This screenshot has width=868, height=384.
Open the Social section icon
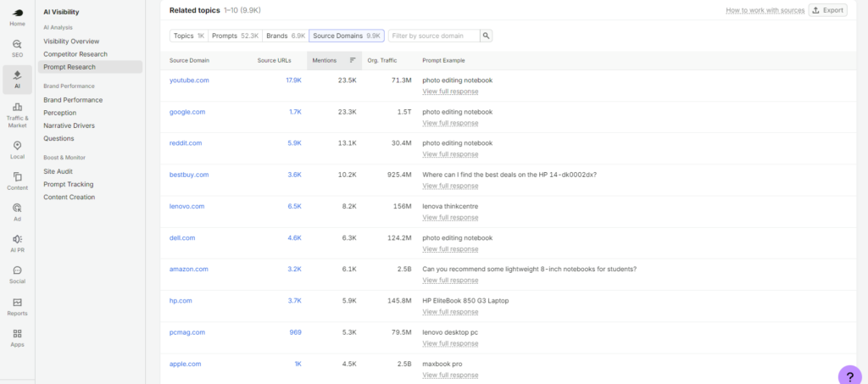pos(17,270)
